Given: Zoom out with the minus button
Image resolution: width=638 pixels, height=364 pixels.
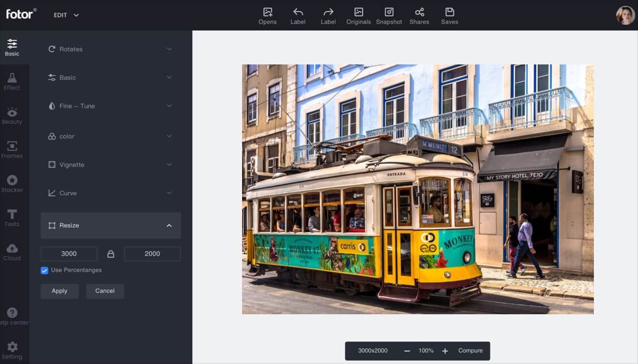Looking at the screenshot, I should (407, 351).
